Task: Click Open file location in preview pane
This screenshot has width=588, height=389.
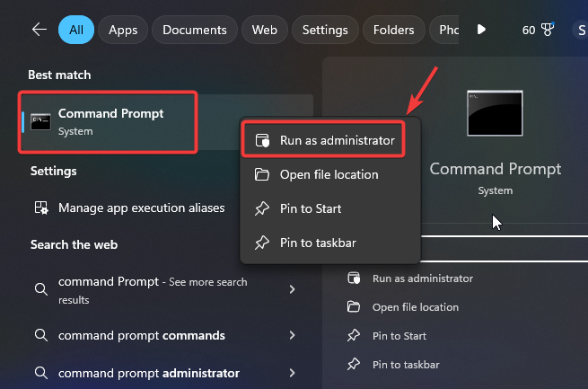Action: (415, 307)
